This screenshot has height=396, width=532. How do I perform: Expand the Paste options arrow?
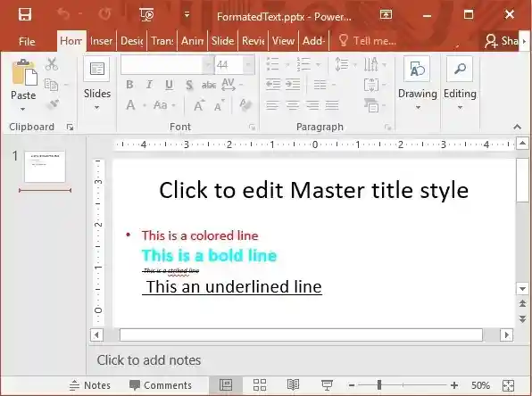point(22,109)
